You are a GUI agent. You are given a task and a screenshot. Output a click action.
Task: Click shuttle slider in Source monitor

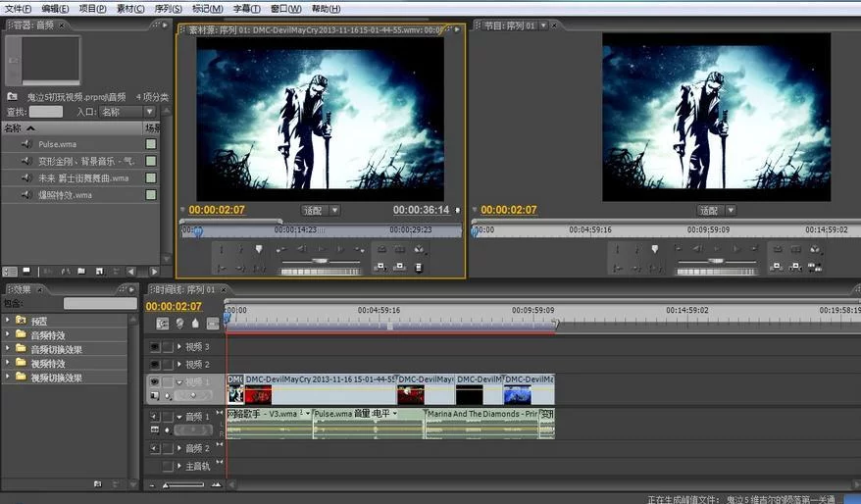click(320, 260)
